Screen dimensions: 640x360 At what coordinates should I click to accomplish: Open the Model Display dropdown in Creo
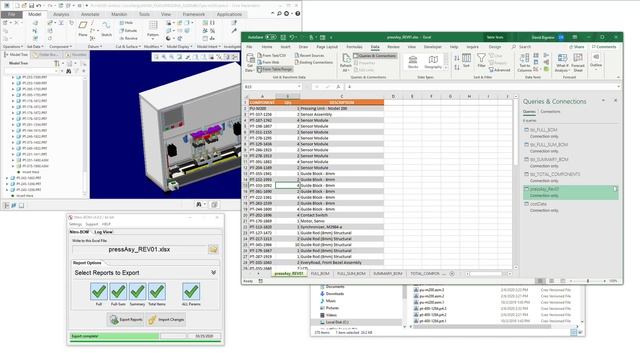(179, 47)
